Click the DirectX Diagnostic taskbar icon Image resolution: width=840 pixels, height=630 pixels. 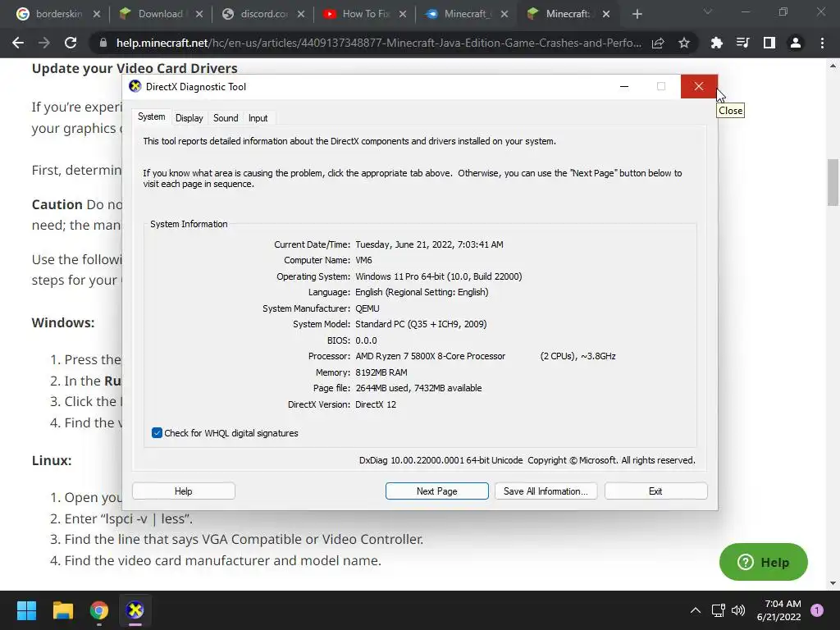pyautogui.click(x=135, y=609)
